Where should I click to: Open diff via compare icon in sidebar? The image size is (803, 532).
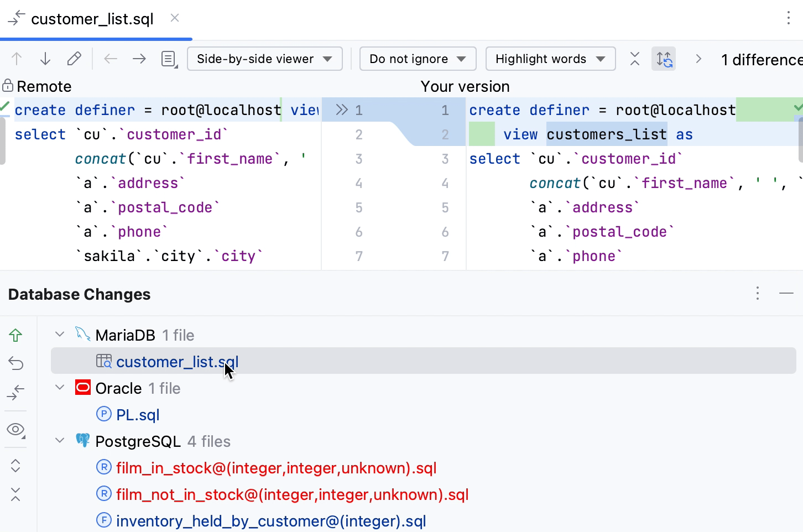click(x=15, y=393)
